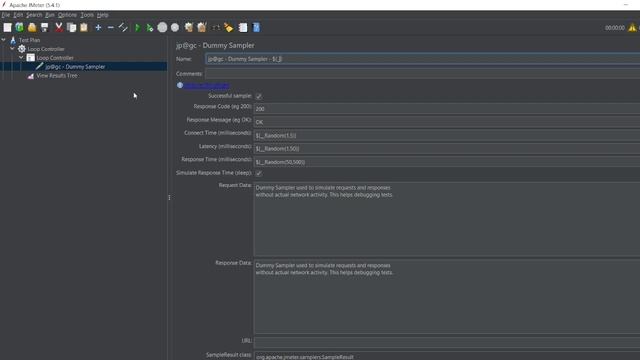Click the Start no pauses icon
The image size is (640, 360).
click(x=150, y=27)
